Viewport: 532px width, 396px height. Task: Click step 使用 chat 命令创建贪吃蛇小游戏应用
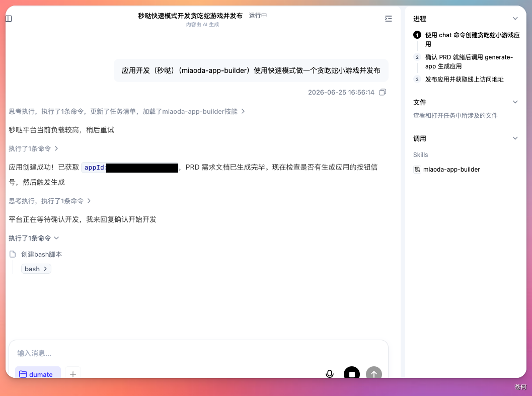click(472, 39)
